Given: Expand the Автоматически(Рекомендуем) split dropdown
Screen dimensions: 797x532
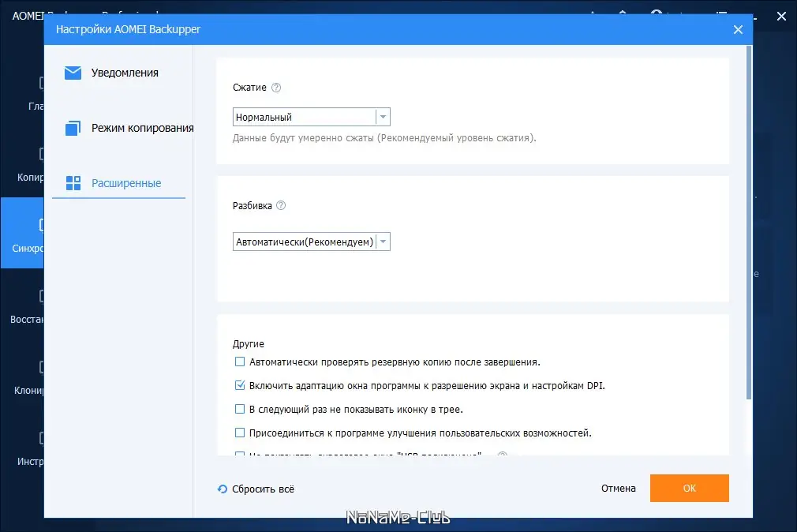Looking at the screenshot, I should click(311, 242).
